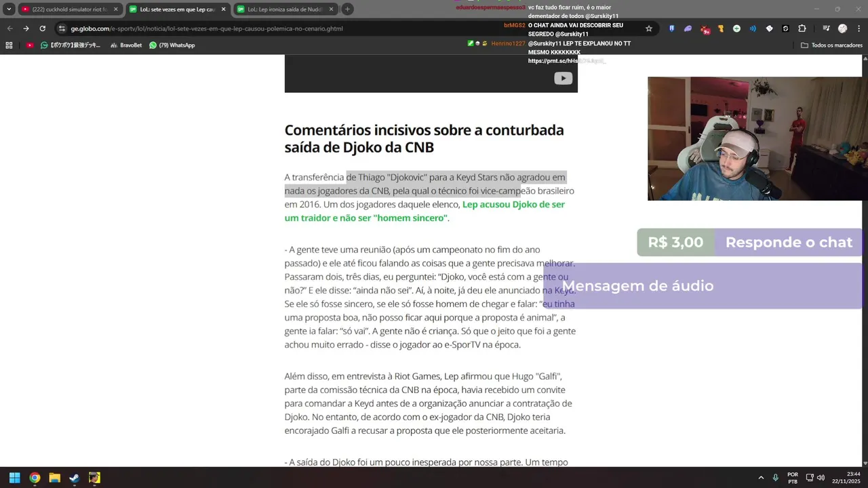
Task: Open the clock showing 23:44
Action: (846, 478)
